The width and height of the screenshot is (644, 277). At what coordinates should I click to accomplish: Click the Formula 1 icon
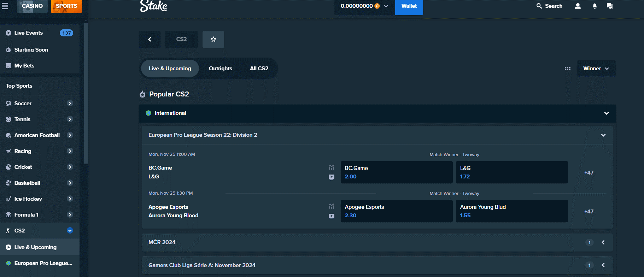[8, 215]
